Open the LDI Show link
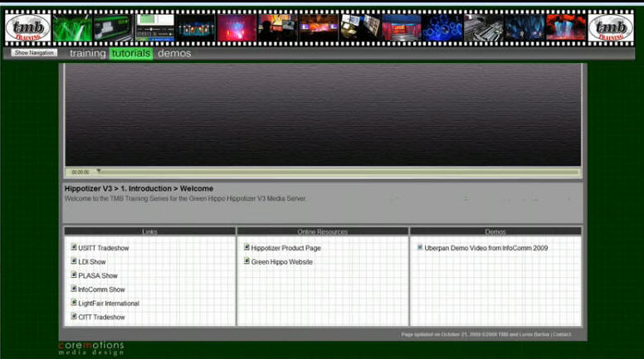Image resolution: width=644 pixels, height=359 pixels. tap(92, 262)
